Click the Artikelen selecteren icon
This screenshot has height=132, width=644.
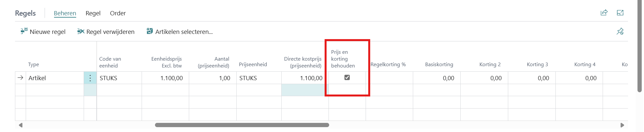[x=150, y=31]
